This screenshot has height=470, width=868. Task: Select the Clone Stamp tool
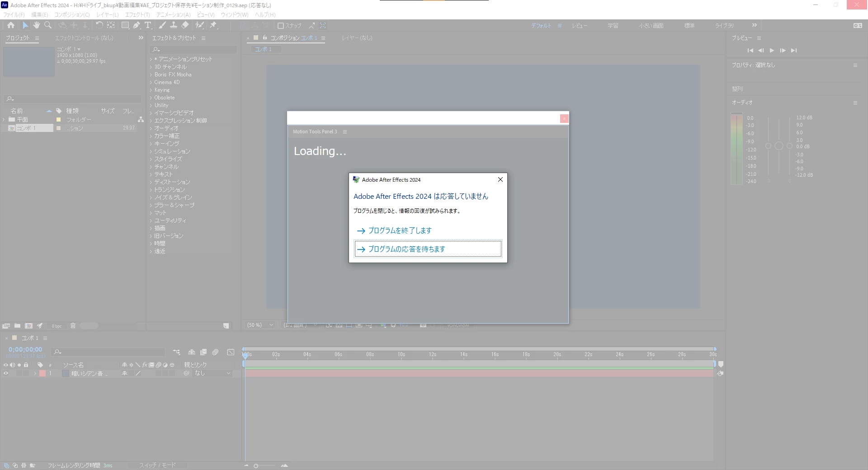[x=174, y=25]
